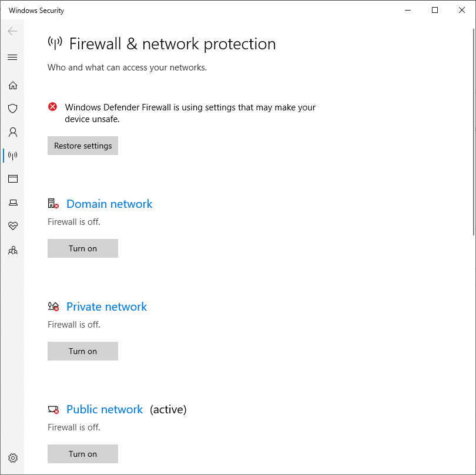Screen dimensions: 476x475
Task: Click the vertical scrollbar thumb
Action: [x=474, y=132]
